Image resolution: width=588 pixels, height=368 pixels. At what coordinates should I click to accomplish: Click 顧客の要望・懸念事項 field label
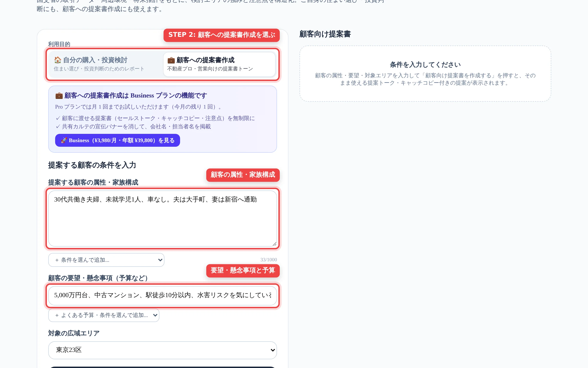[98, 278]
